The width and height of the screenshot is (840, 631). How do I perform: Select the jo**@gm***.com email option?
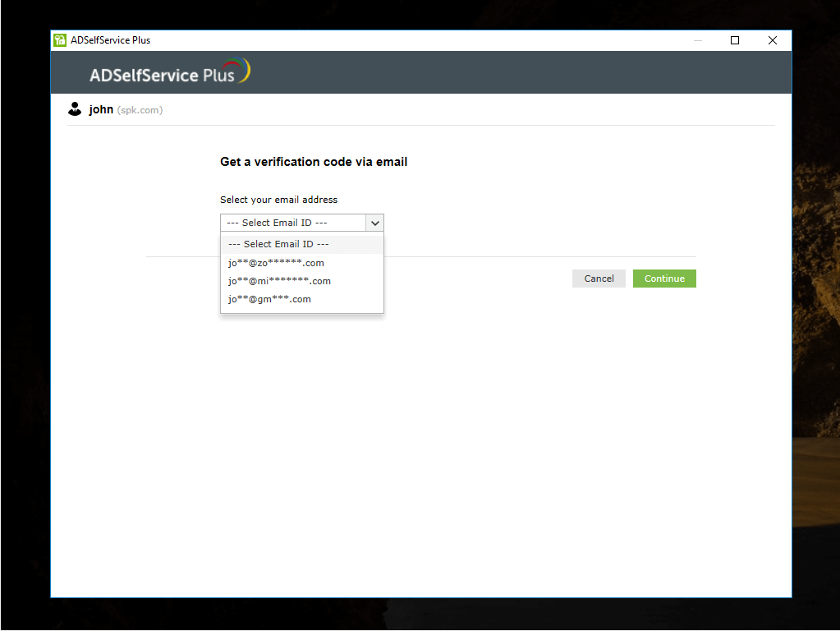(x=302, y=299)
